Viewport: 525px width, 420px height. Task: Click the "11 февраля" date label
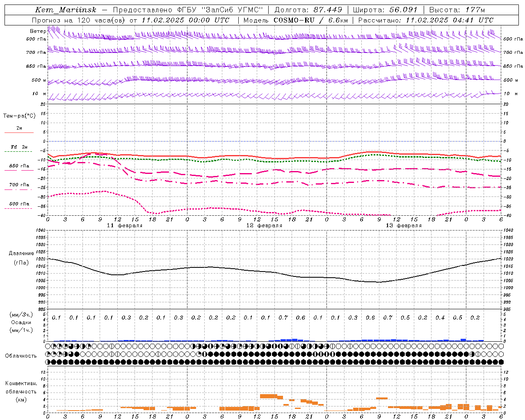click(x=125, y=226)
